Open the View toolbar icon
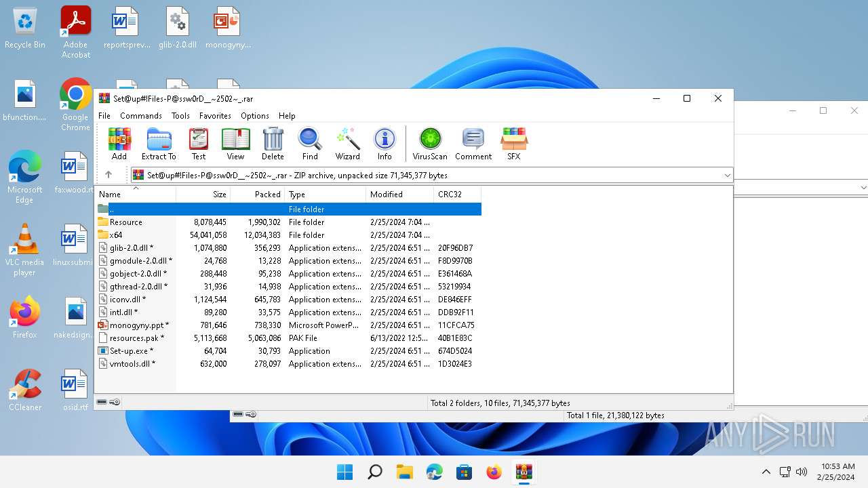The image size is (868, 488). pyautogui.click(x=235, y=144)
